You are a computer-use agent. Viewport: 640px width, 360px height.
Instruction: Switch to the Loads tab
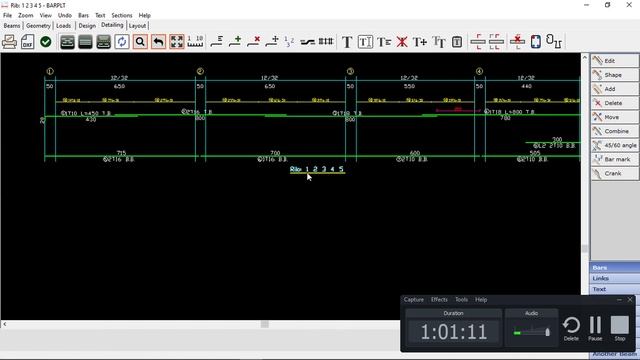tap(63, 26)
